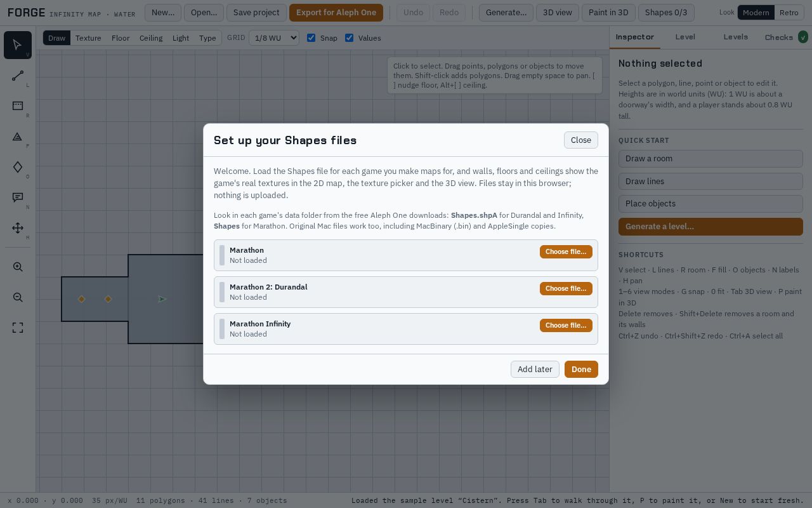
Task: Close the Shapes setup dialog
Action: tap(581, 140)
